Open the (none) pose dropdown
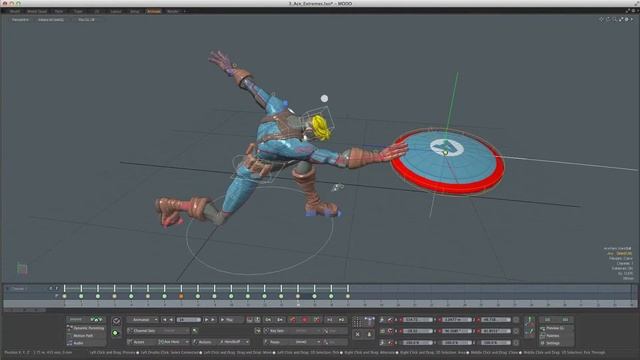 pos(307,342)
